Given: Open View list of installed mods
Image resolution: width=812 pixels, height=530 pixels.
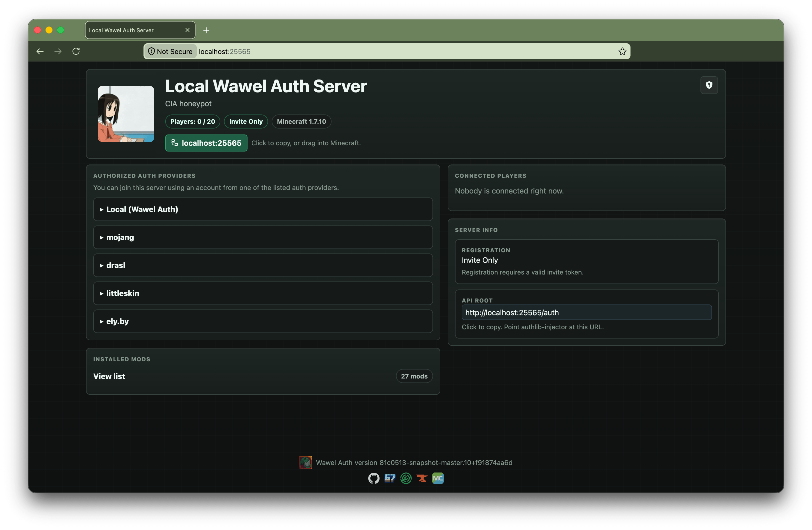Looking at the screenshot, I should [109, 376].
